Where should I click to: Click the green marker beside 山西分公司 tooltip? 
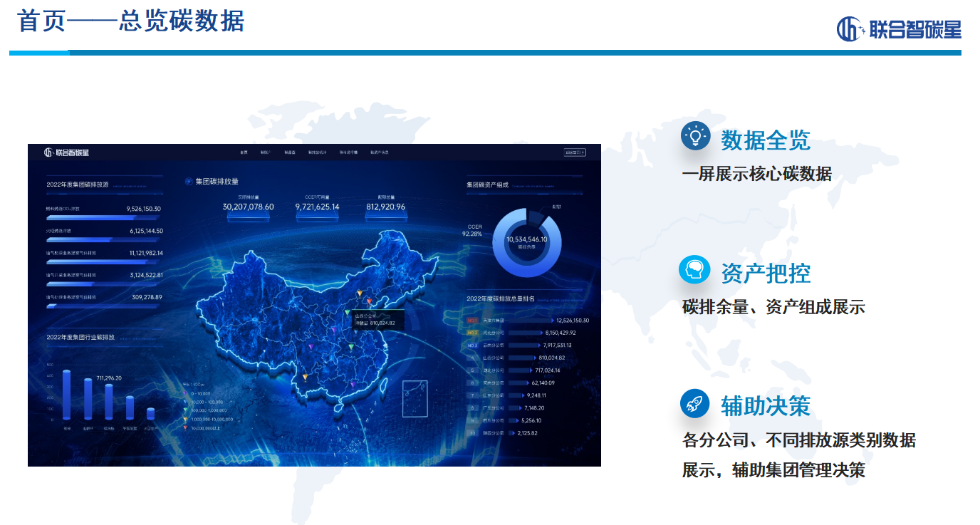[348, 313]
